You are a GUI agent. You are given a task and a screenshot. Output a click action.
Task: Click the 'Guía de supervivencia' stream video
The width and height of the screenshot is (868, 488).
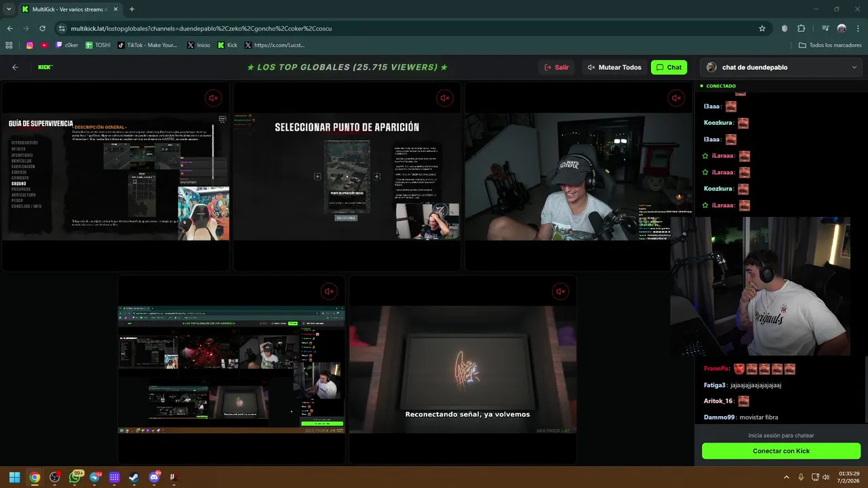pyautogui.click(x=115, y=177)
